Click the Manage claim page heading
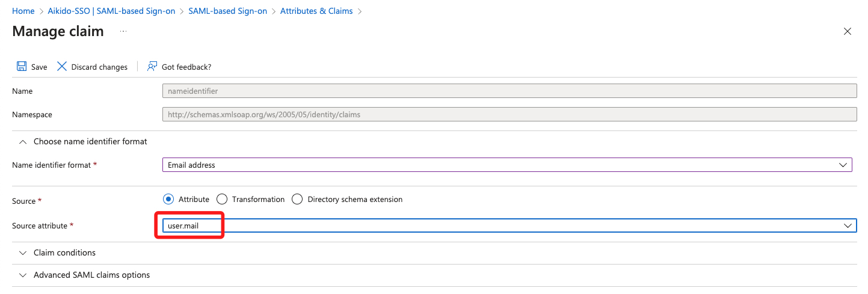 (x=58, y=31)
